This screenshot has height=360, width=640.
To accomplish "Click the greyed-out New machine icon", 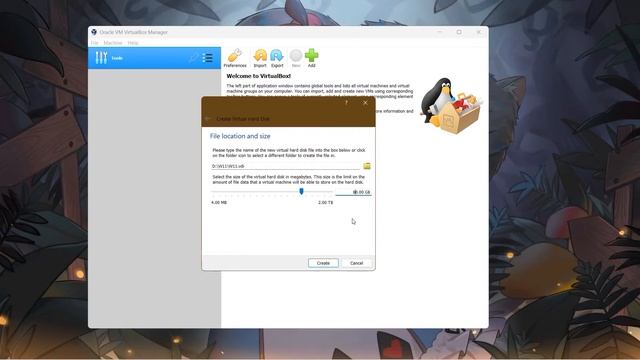I will (x=296, y=56).
